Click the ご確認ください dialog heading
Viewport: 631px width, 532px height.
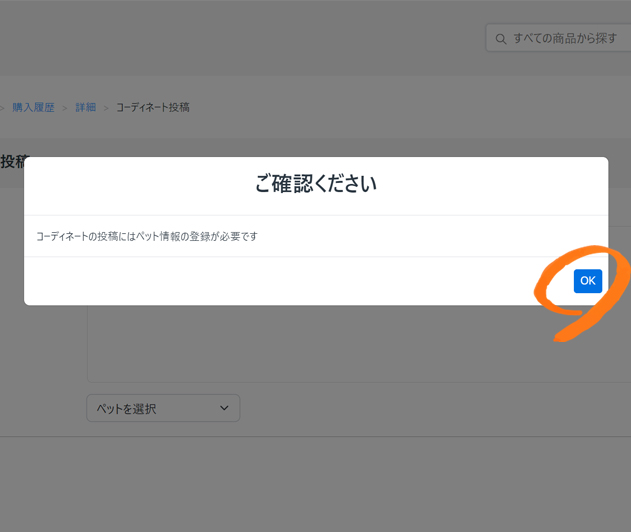click(316, 184)
